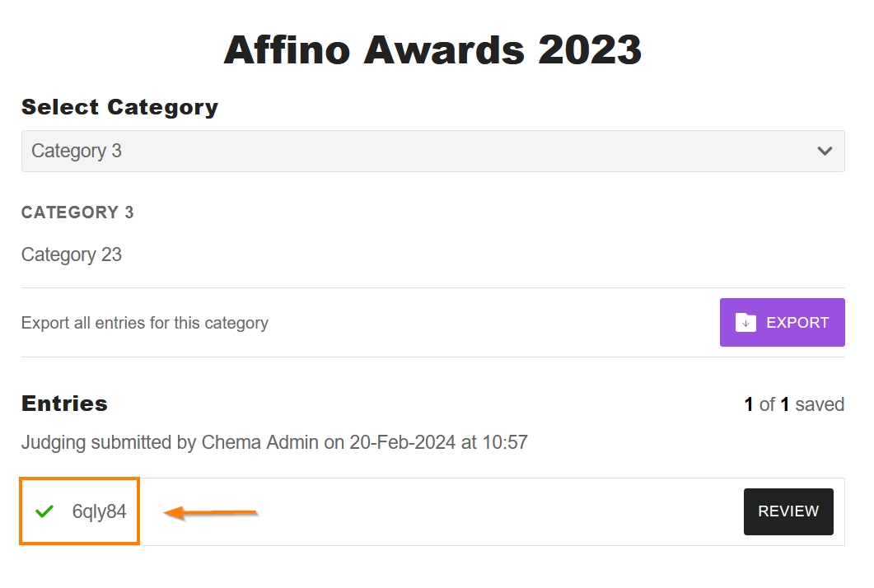Click the "1 of 1 saved" counter
This screenshot has height=588, width=874.
pyautogui.click(x=794, y=404)
